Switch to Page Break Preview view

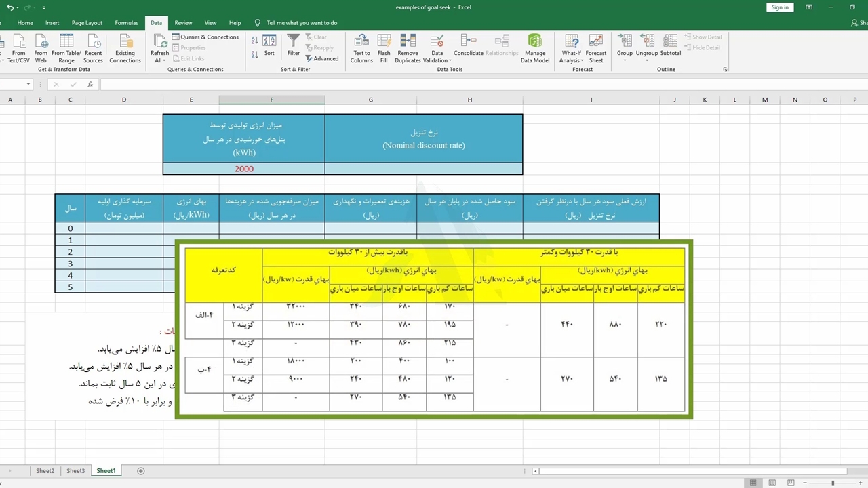790,483
